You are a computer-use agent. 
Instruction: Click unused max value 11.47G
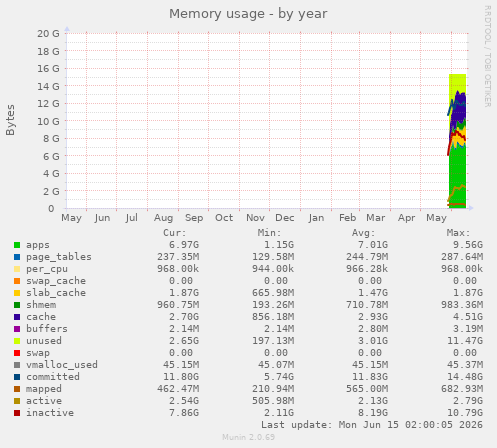click(465, 341)
